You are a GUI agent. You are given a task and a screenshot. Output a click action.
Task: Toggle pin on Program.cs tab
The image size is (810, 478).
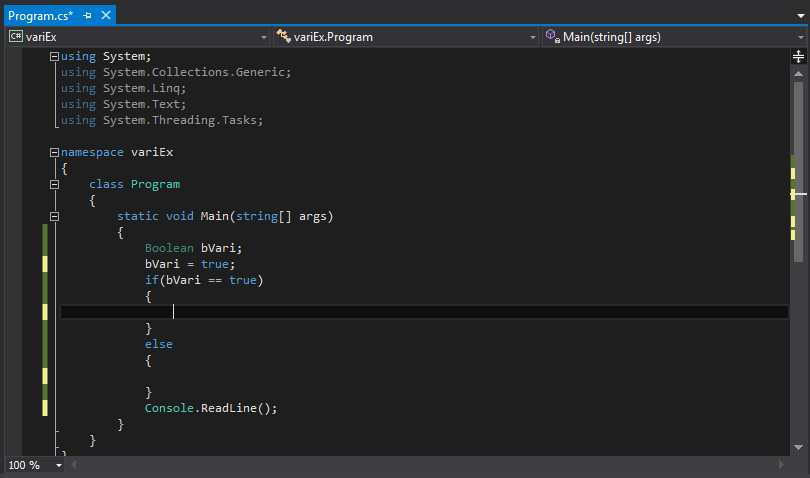point(87,16)
